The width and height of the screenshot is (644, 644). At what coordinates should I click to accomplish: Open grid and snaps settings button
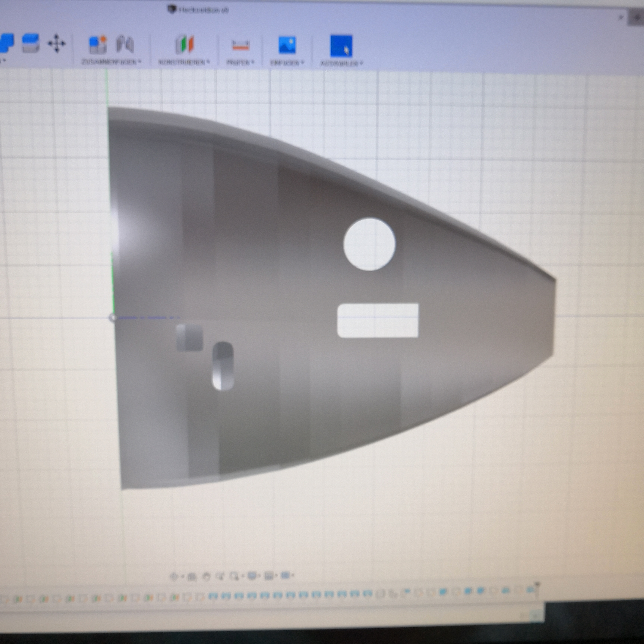269,576
